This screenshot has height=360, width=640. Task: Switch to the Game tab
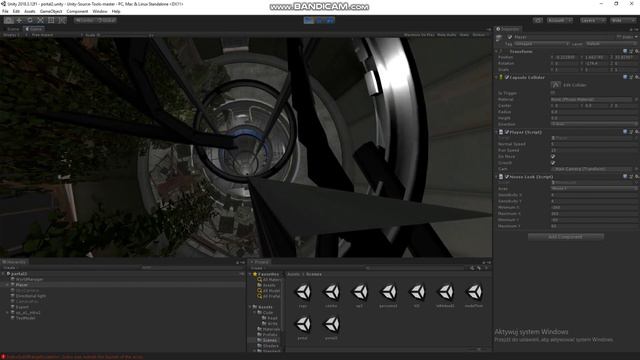34,29
